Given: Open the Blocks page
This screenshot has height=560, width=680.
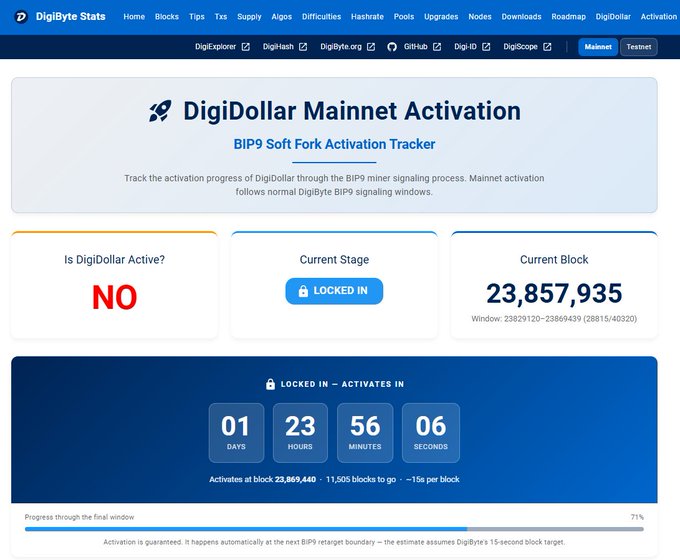Looking at the screenshot, I should click(x=167, y=17).
